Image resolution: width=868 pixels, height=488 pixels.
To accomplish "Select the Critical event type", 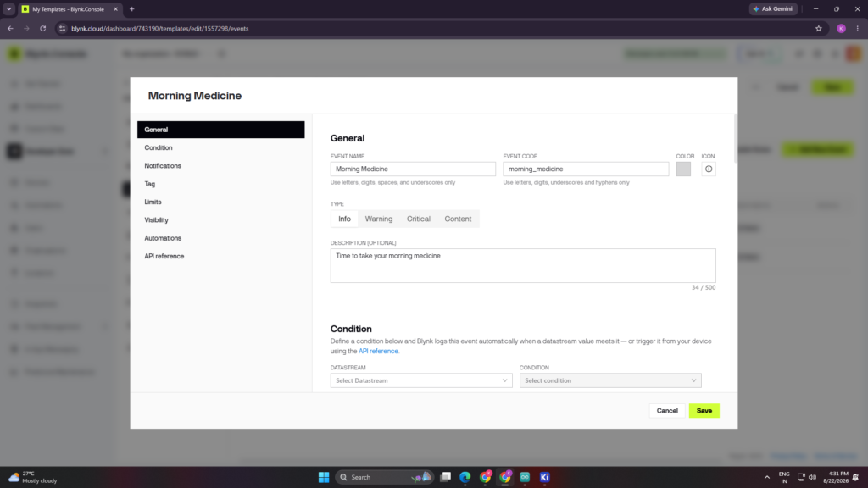I will pyautogui.click(x=419, y=219).
